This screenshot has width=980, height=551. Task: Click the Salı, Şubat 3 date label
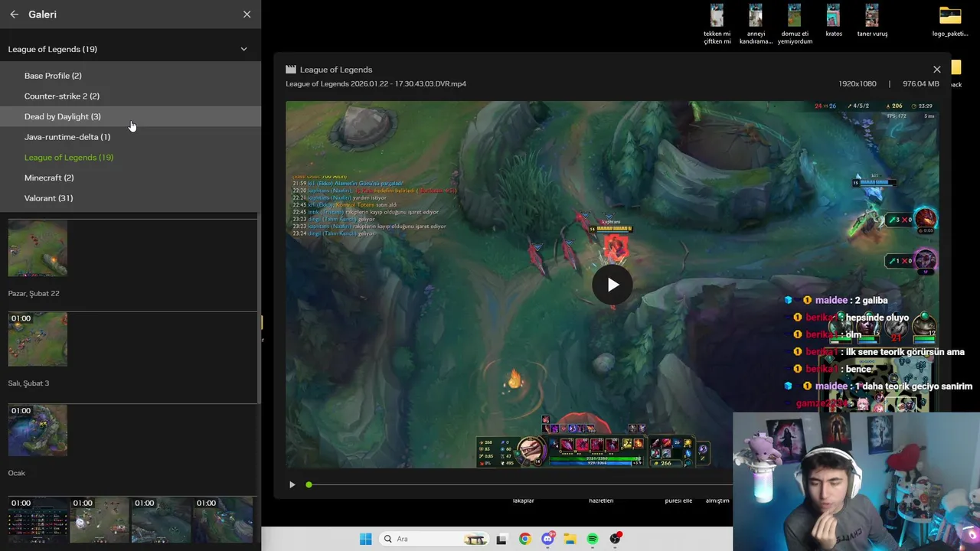pyautogui.click(x=28, y=383)
